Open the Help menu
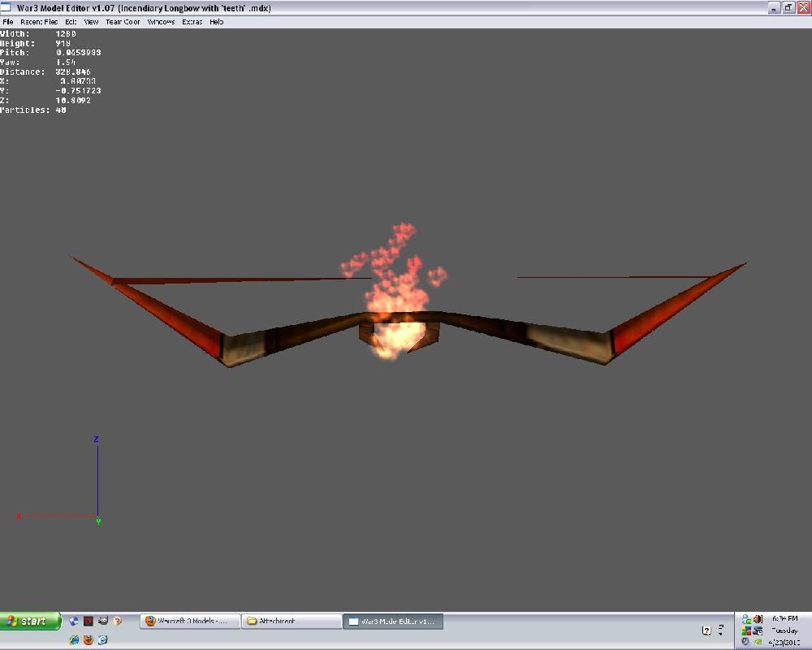812x650 pixels. 217,22
